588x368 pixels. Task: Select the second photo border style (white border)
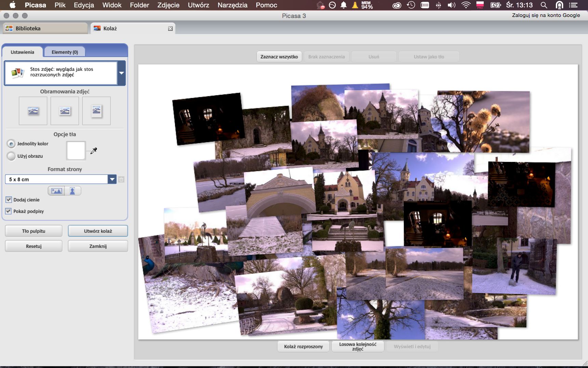pos(65,111)
